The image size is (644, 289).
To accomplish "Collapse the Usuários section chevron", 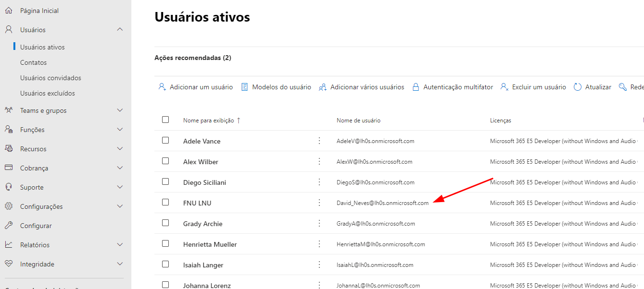I will coord(120,30).
